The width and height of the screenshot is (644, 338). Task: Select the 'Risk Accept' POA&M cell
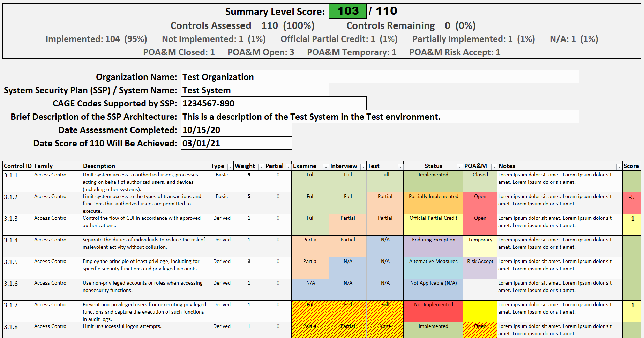click(x=480, y=268)
